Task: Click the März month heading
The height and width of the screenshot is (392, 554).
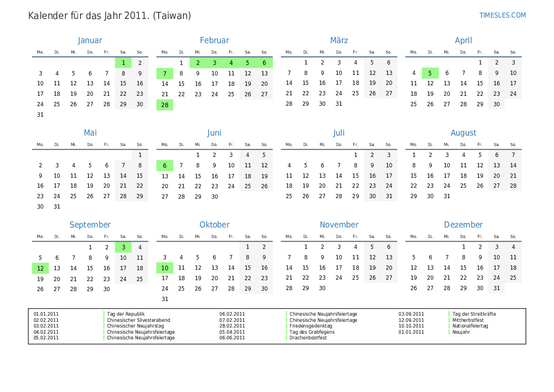Action: [339, 40]
